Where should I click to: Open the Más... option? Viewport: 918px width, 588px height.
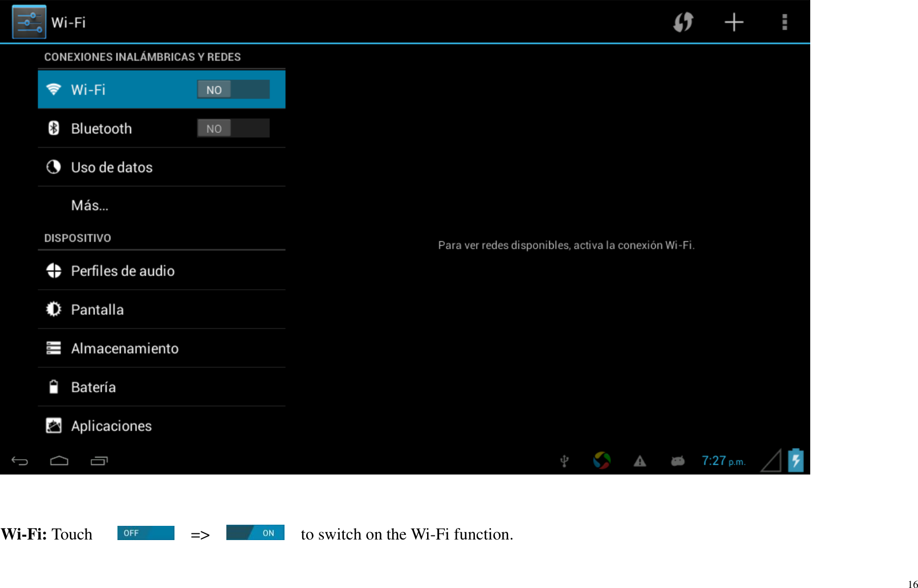161,205
